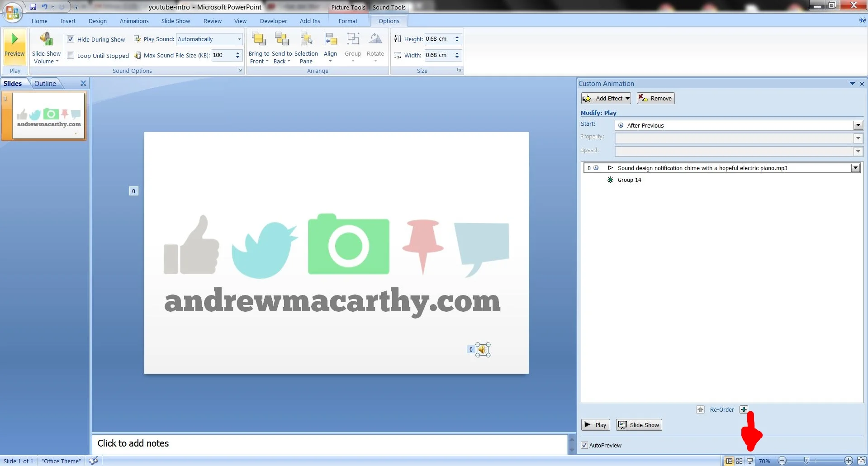Open the Animations ribbon tab
The image size is (868, 466).
coord(134,21)
